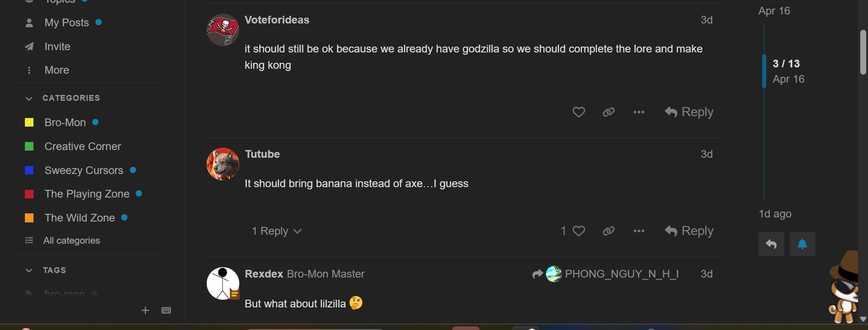Show more actions on Tutube's post
868x330 pixels.
pos(639,231)
